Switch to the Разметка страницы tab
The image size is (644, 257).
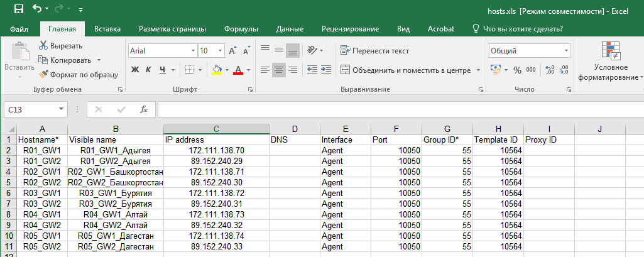(173, 29)
